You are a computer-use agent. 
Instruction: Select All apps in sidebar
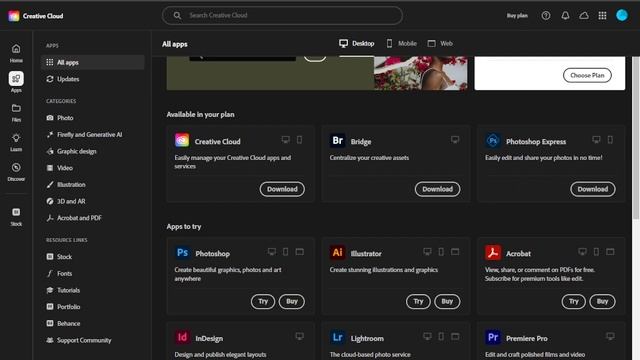tap(93, 62)
